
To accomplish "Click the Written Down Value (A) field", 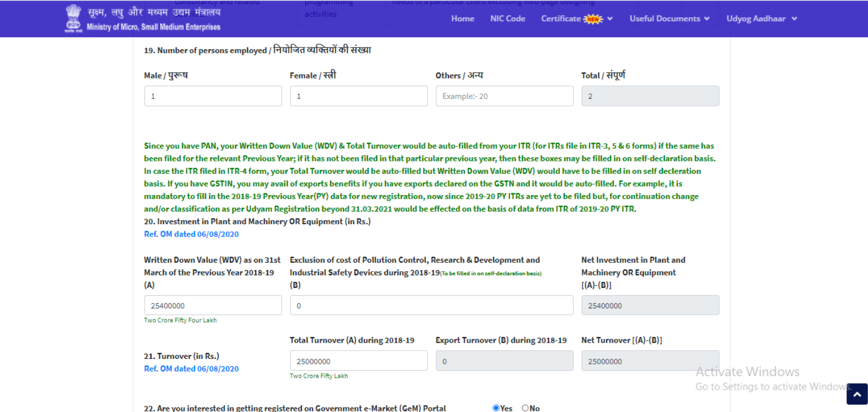I will click(213, 306).
